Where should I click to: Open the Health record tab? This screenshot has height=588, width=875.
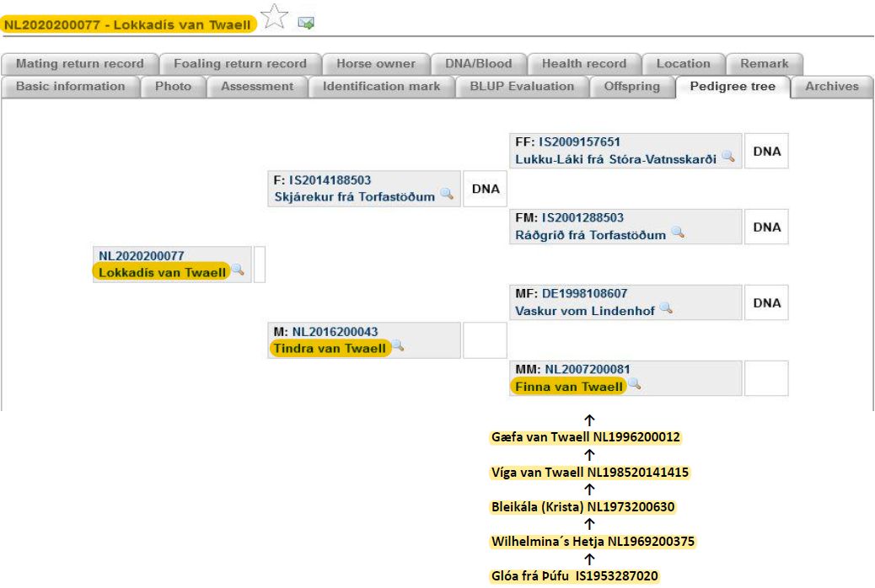click(583, 63)
